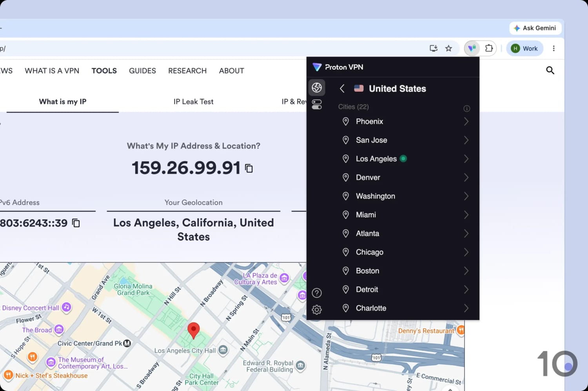Click the Ask Gemini button
This screenshot has width=588, height=391.
point(535,28)
